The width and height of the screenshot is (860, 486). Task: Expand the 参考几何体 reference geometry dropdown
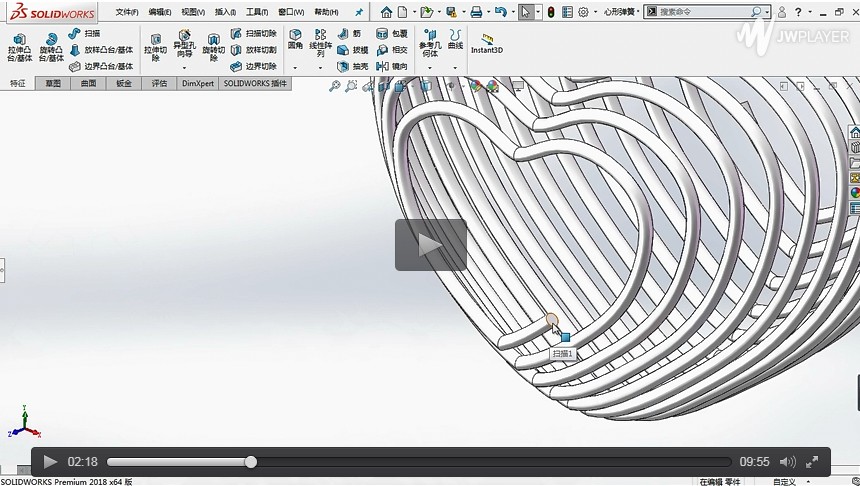pos(430,68)
